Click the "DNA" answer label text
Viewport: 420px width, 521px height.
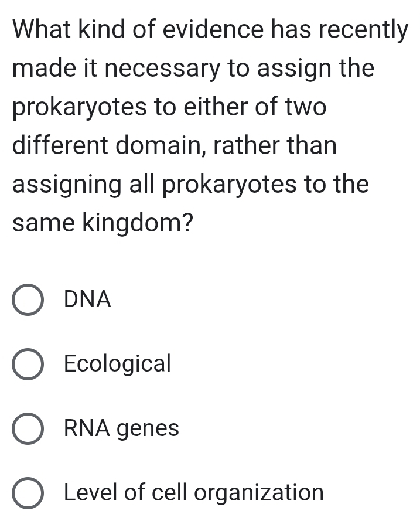pos(87,300)
